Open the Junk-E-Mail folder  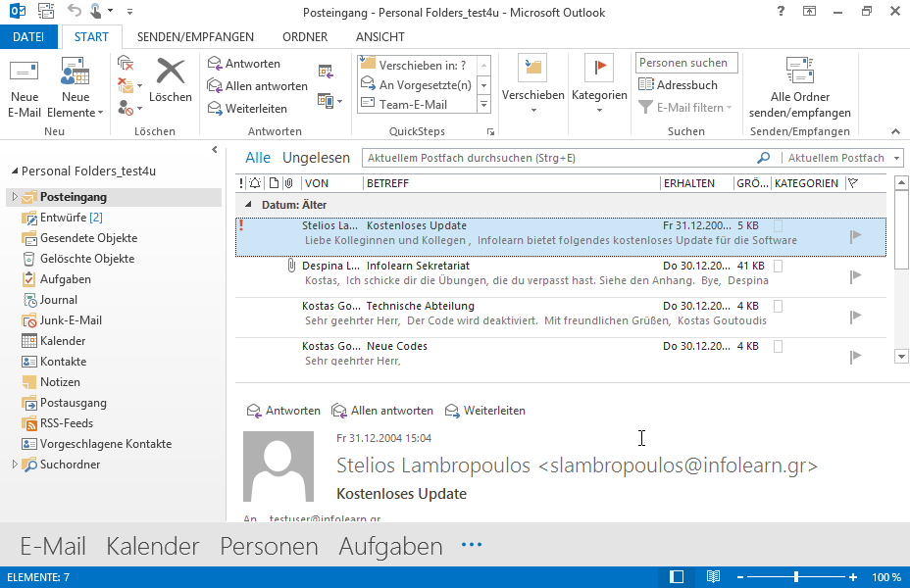(62, 320)
